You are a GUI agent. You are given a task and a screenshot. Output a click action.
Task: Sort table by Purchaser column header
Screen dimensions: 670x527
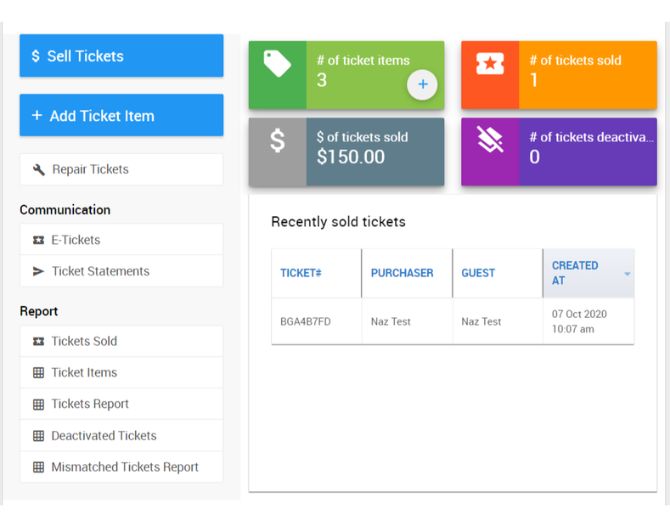pyautogui.click(x=402, y=273)
